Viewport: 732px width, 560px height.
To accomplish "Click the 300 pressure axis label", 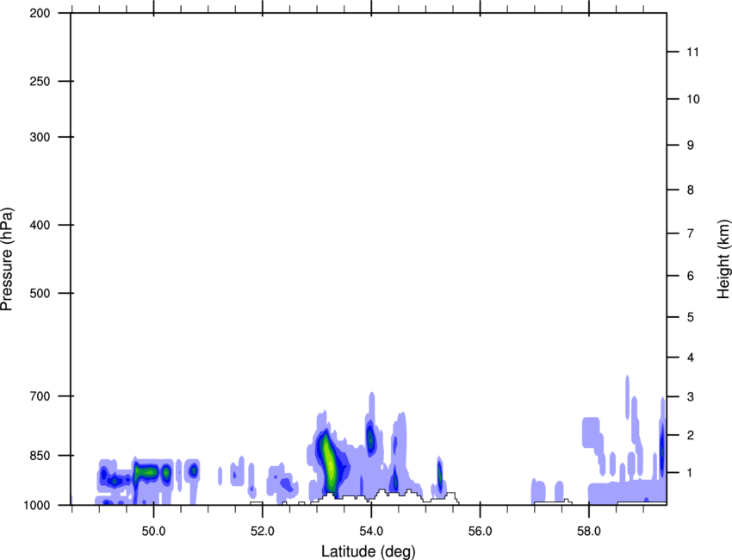I will point(40,137).
